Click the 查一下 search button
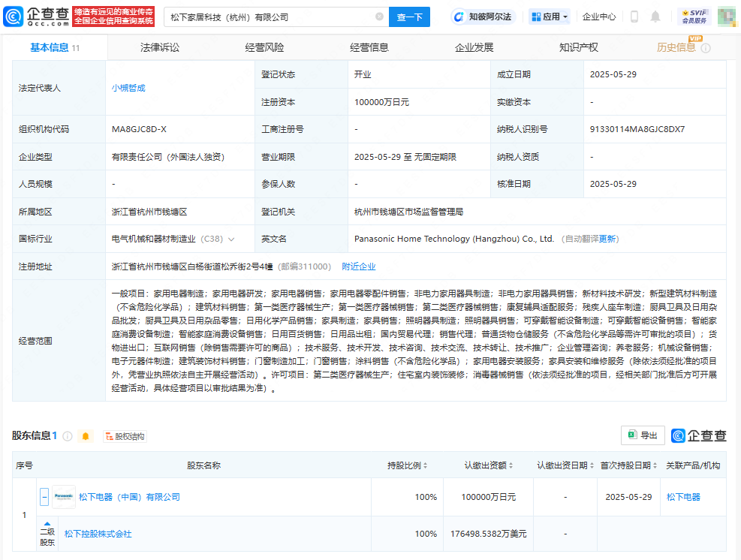The image size is (741, 560). pos(409,17)
